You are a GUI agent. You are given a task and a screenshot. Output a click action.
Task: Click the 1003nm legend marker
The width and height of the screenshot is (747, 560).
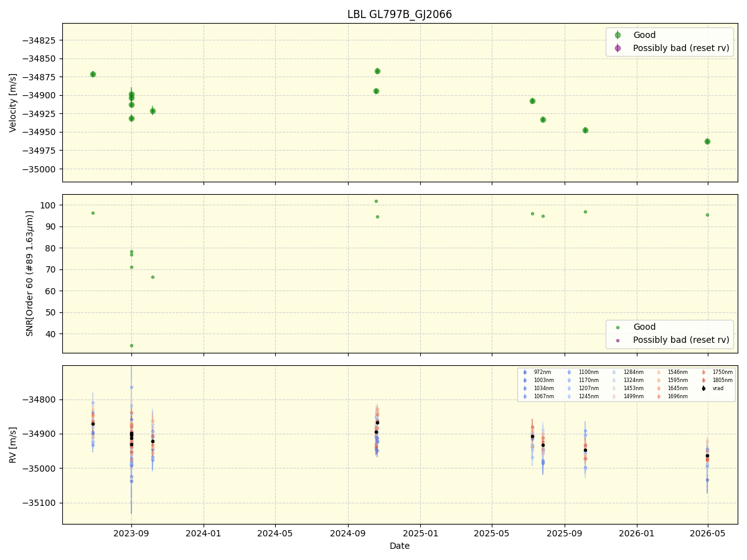(x=525, y=380)
